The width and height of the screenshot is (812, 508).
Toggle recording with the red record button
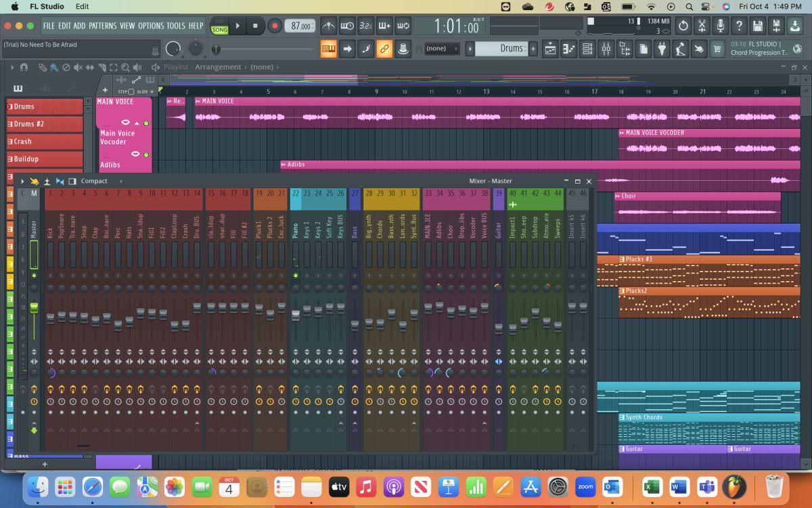(274, 26)
